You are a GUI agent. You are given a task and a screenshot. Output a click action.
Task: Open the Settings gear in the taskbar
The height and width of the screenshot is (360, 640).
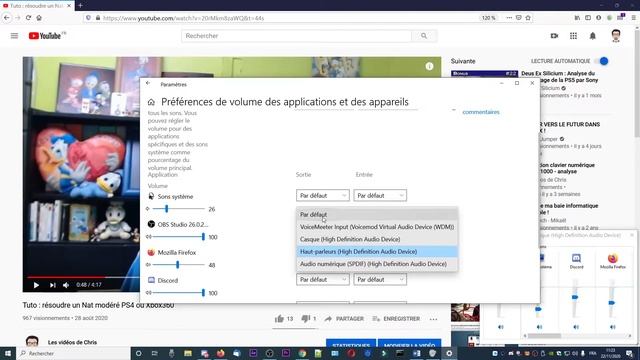click(x=449, y=353)
